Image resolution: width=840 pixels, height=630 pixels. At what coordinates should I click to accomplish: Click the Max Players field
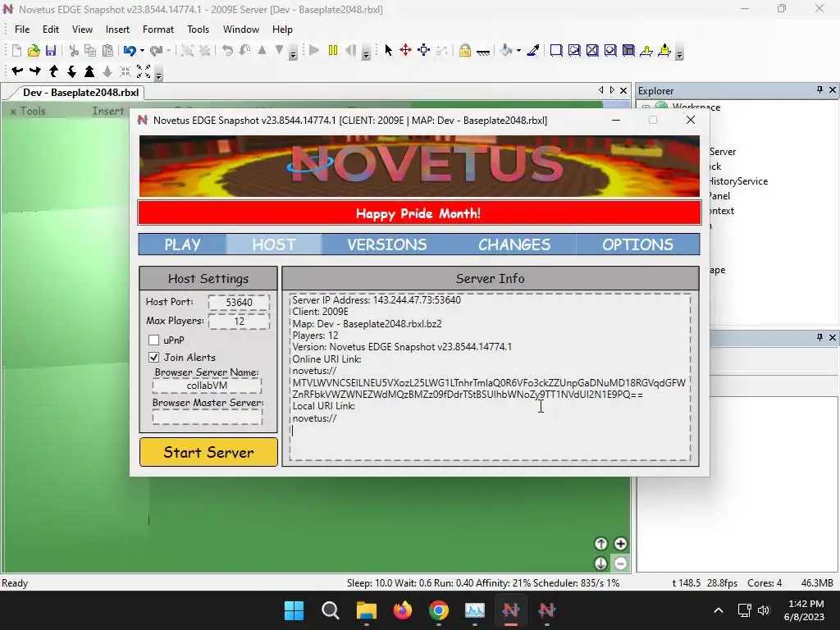tap(239, 321)
